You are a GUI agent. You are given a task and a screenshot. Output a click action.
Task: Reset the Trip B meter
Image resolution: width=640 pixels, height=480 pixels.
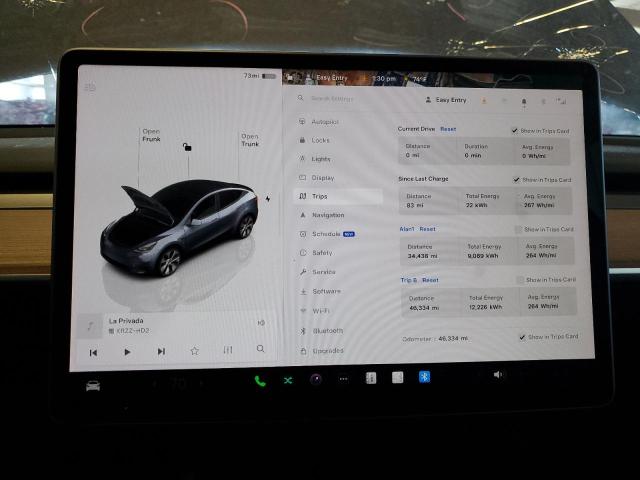[x=430, y=280]
